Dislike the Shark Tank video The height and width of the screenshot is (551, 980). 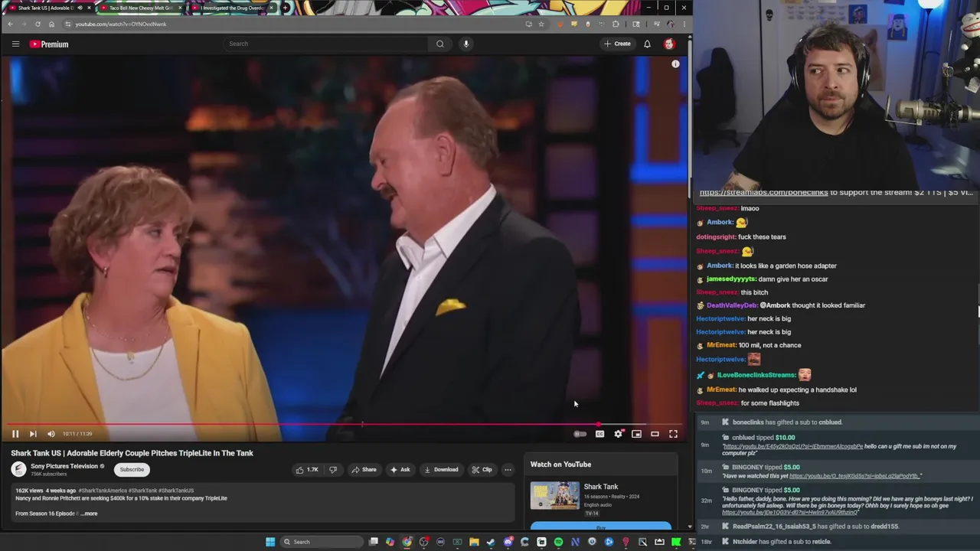[x=333, y=470]
